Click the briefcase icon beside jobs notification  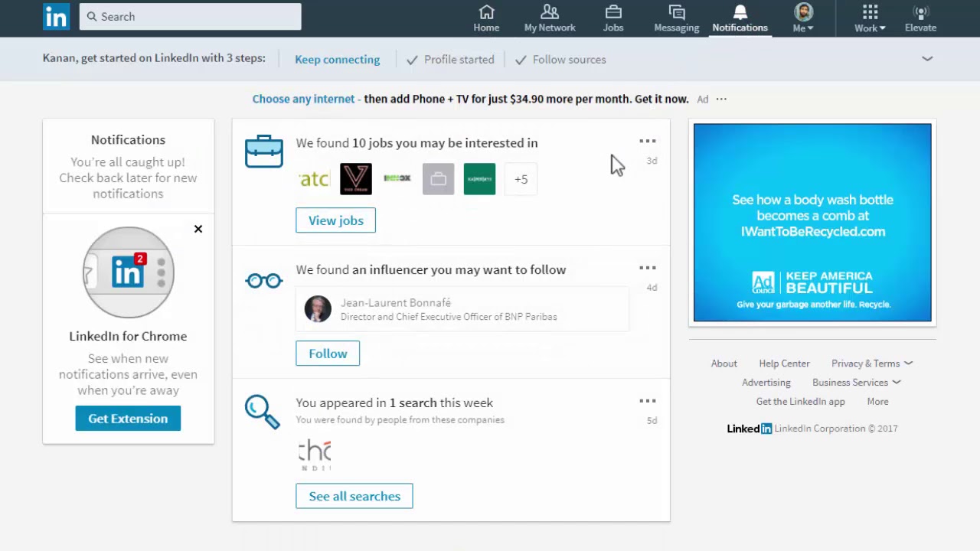coord(264,152)
